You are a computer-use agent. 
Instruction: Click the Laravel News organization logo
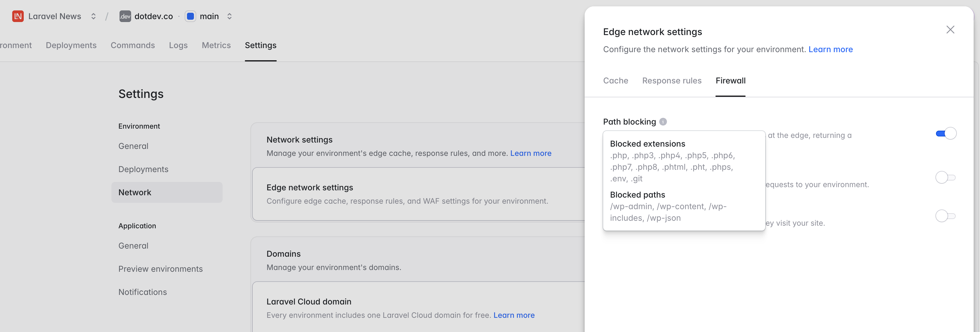click(x=17, y=16)
